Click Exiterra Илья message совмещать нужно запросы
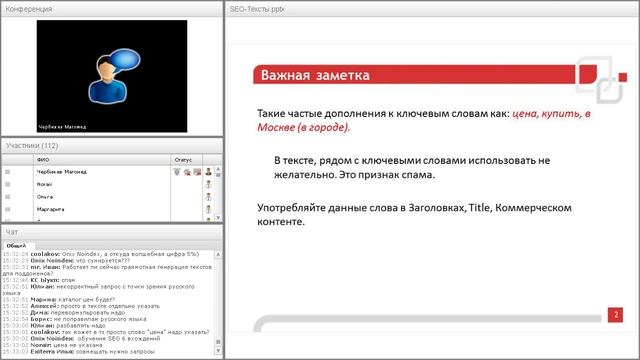The image size is (640, 360). pos(78,351)
